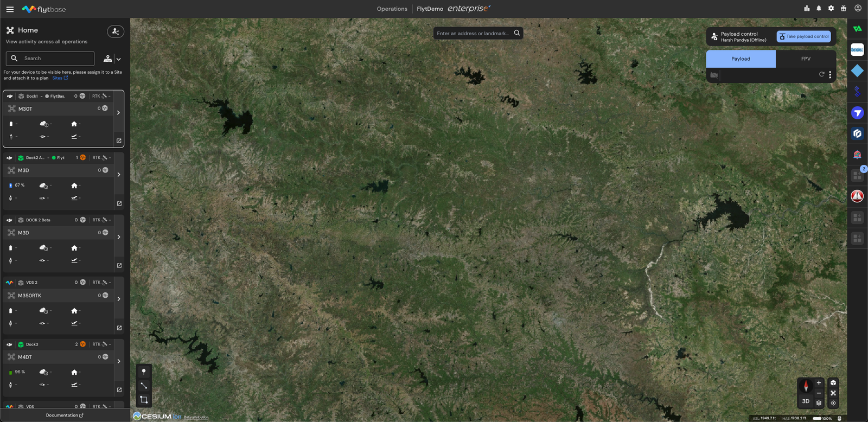Click the Take payload control button
This screenshot has height=422, width=868.
804,36
